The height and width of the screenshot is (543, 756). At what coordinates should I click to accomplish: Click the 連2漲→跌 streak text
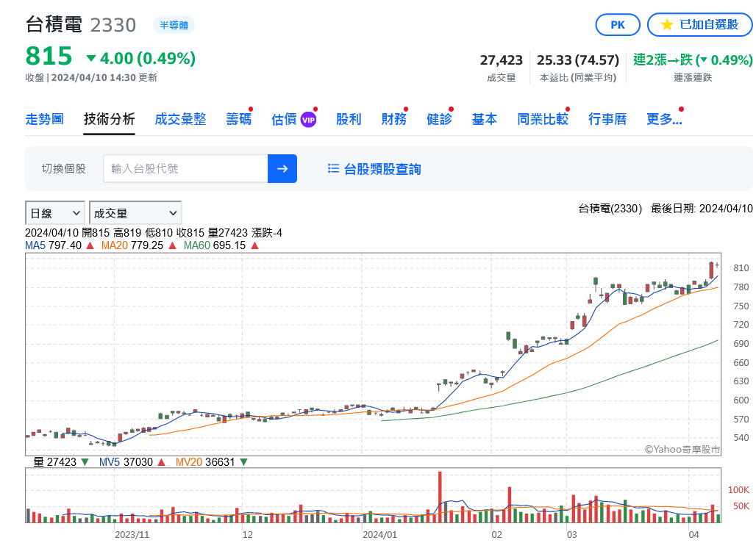[693, 60]
